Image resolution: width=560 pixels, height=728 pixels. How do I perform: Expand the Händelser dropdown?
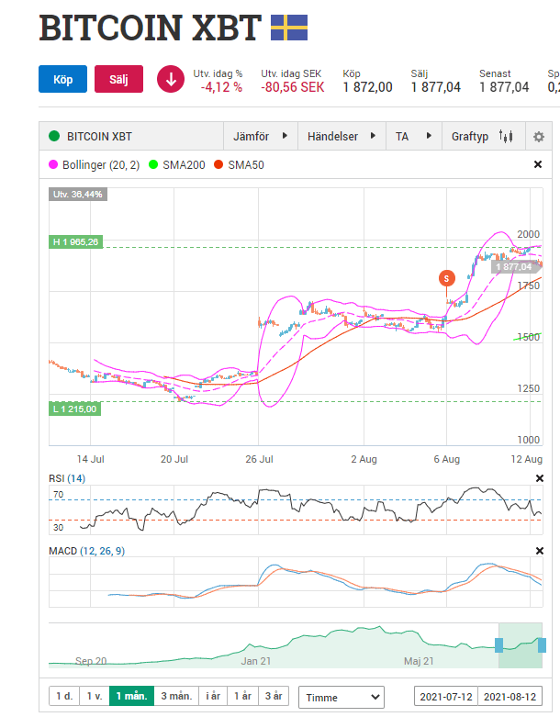coord(342,137)
